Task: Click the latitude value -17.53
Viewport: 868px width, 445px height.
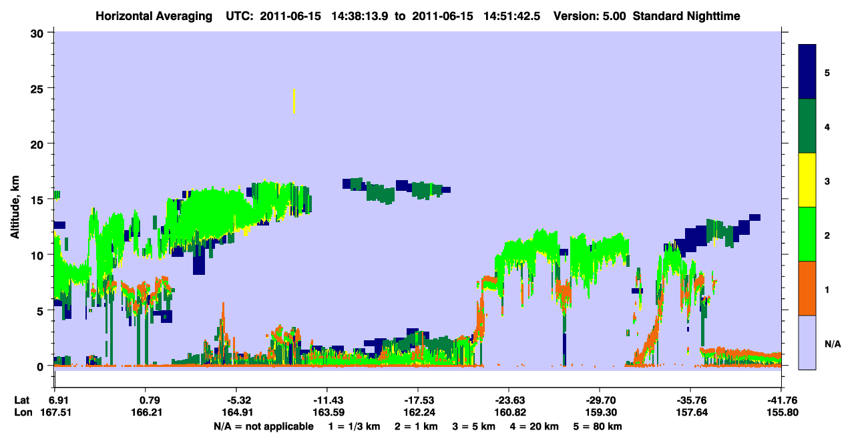Action: [418, 400]
